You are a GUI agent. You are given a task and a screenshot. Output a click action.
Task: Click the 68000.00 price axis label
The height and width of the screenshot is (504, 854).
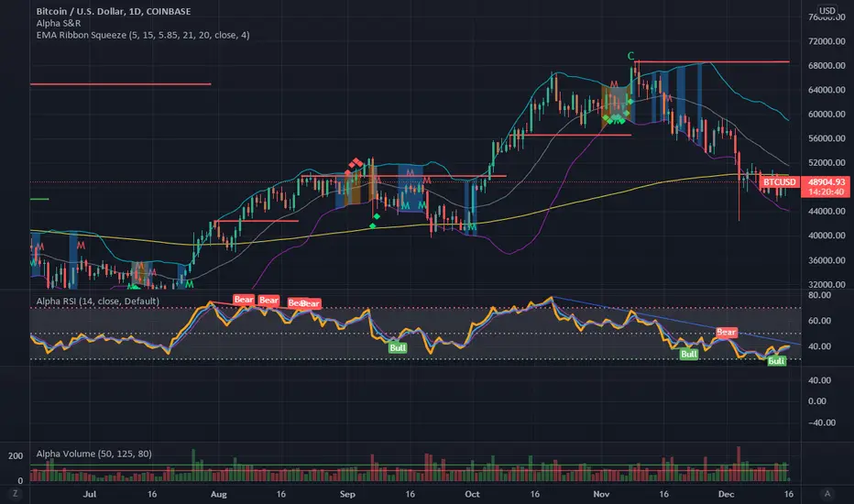(x=827, y=65)
